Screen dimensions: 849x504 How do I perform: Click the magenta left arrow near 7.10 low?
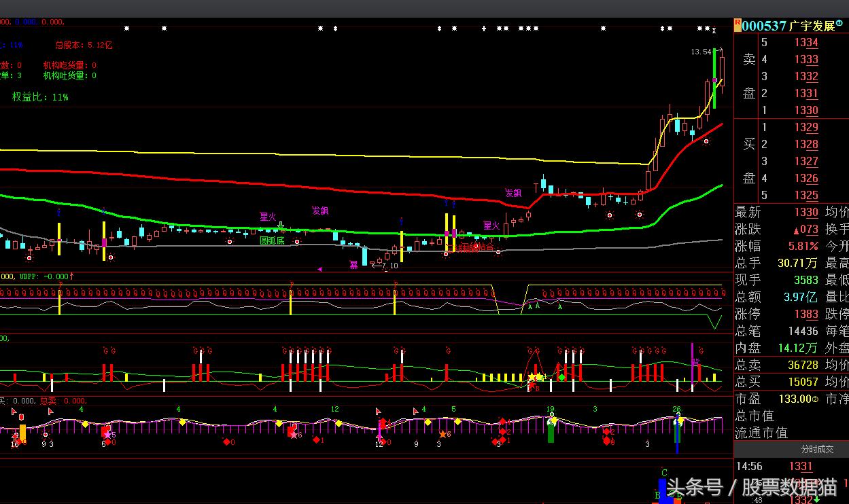(x=319, y=269)
